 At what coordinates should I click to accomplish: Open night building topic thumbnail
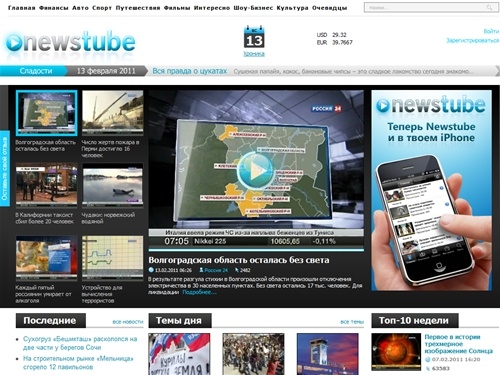click(328, 354)
